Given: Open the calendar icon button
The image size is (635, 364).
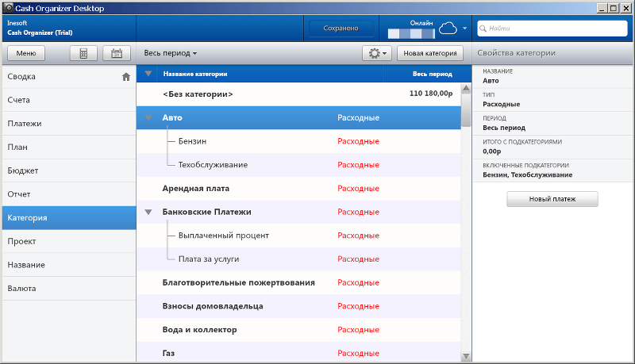Looking at the screenshot, I should click(x=117, y=53).
